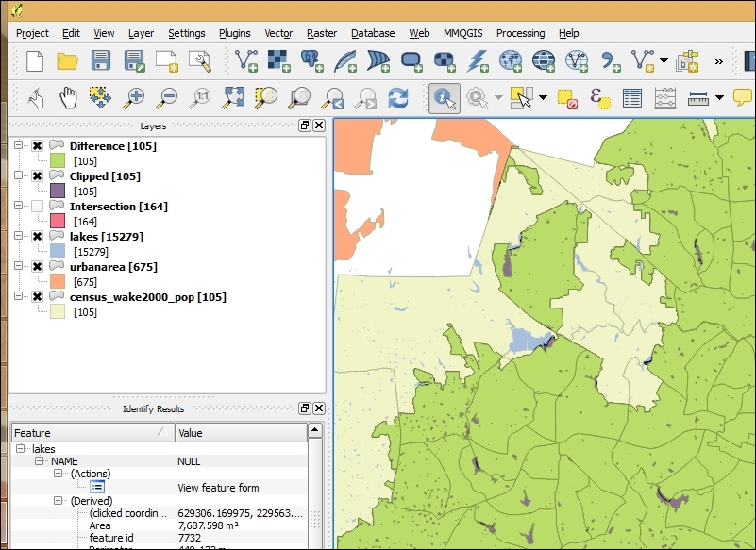Click the Zoom Full extent icon
The height and width of the screenshot is (550, 756).
coord(234,97)
